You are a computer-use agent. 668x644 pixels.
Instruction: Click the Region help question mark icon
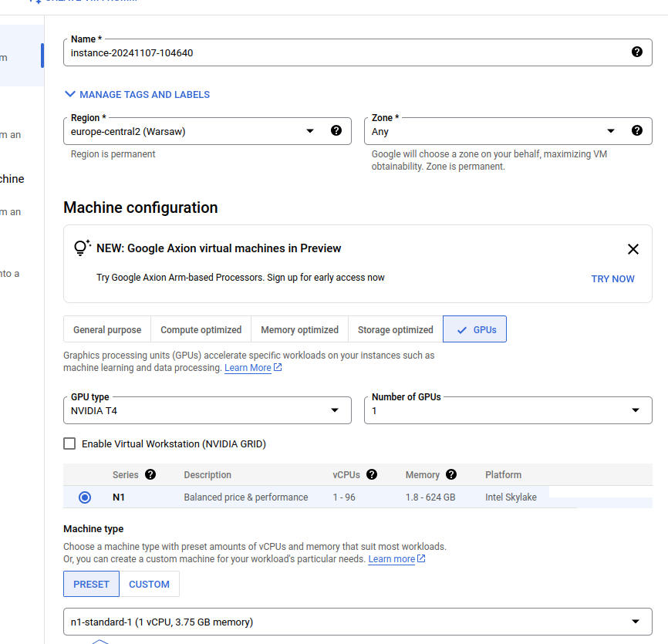click(336, 131)
